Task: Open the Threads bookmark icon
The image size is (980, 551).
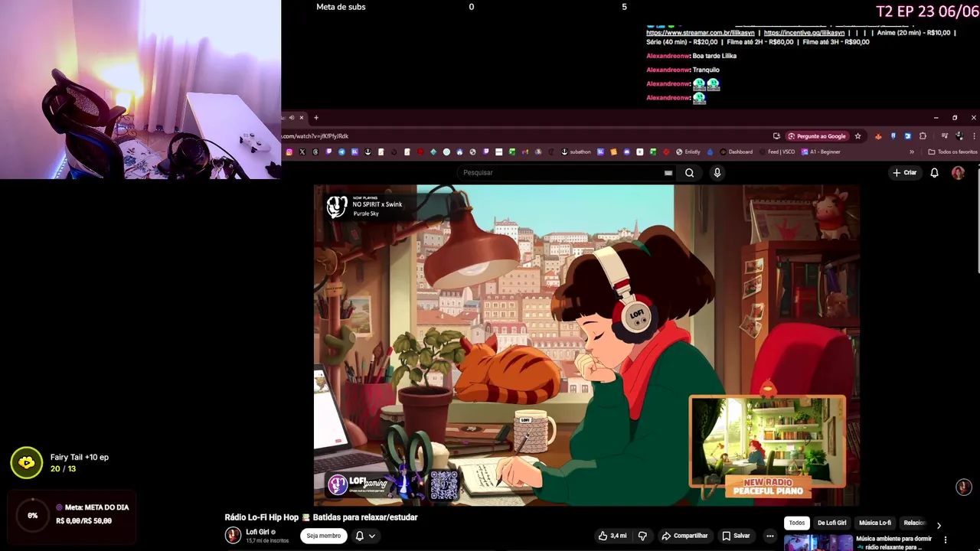Action: (x=315, y=152)
